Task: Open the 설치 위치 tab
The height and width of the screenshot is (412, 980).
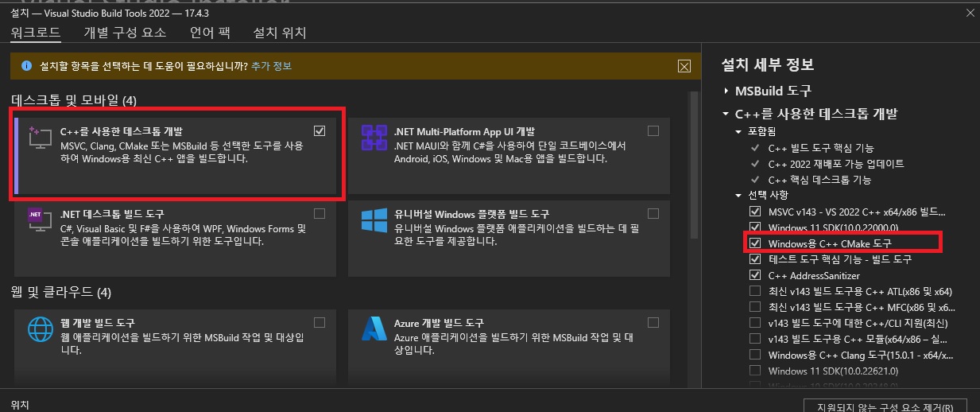Action: tap(279, 33)
